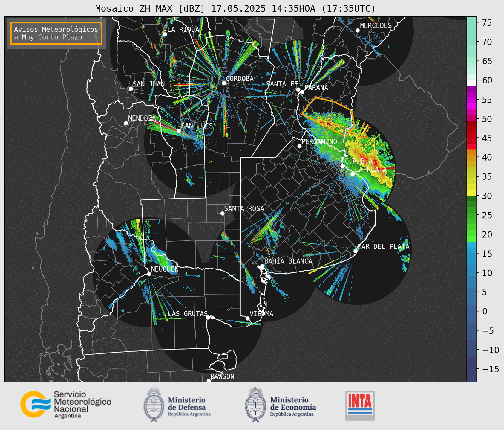Click the CORDOBA city marker dot

tap(224, 83)
